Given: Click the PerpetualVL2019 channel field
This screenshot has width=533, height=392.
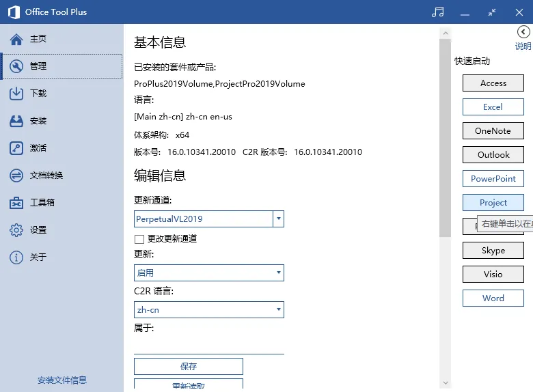Looking at the screenshot, I should (x=203, y=219).
